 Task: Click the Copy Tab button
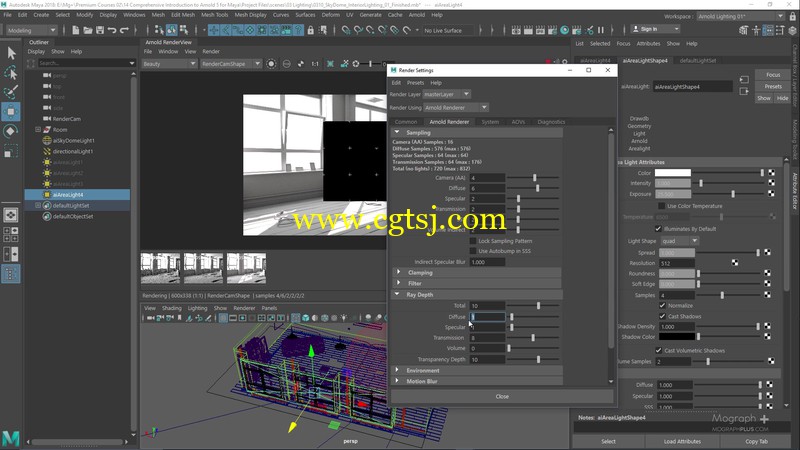pyautogui.click(x=756, y=441)
